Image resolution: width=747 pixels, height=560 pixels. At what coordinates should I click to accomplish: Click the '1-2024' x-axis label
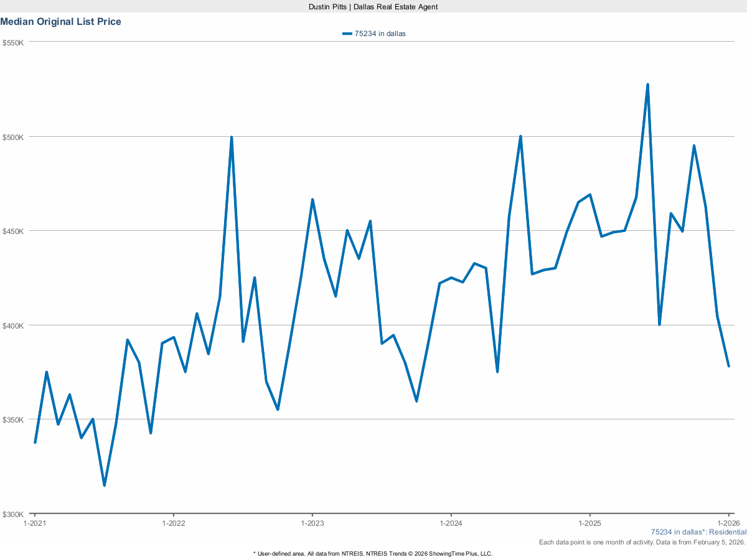coord(452,523)
